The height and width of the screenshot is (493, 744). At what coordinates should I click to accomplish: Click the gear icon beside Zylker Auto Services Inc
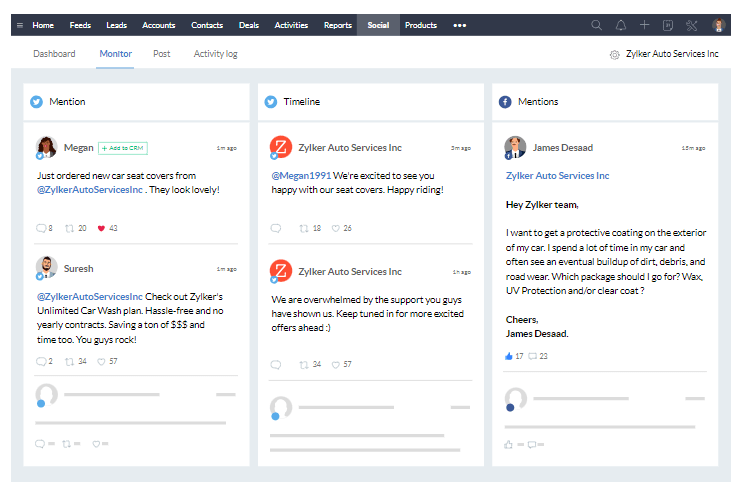pos(614,55)
